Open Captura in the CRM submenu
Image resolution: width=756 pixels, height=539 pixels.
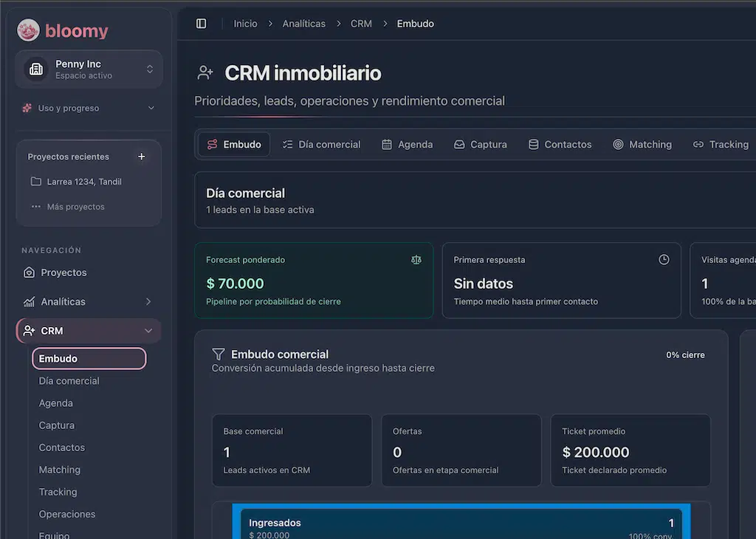pyautogui.click(x=56, y=425)
